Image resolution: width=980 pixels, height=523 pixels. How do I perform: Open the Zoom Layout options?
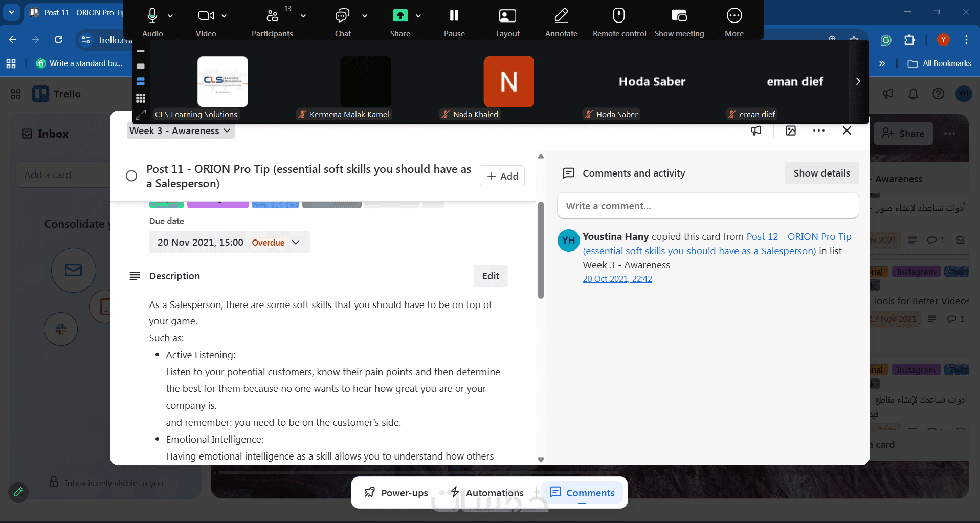(x=507, y=16)
